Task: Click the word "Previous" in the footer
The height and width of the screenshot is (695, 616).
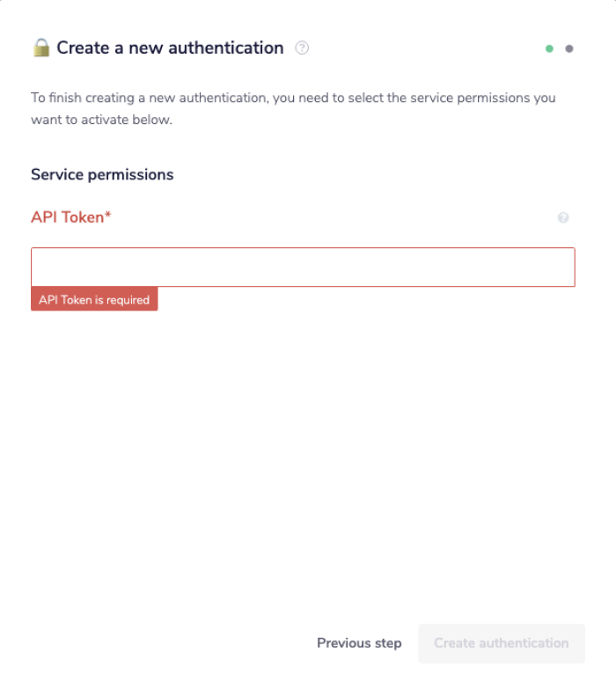Action: [x=344, y=643]
